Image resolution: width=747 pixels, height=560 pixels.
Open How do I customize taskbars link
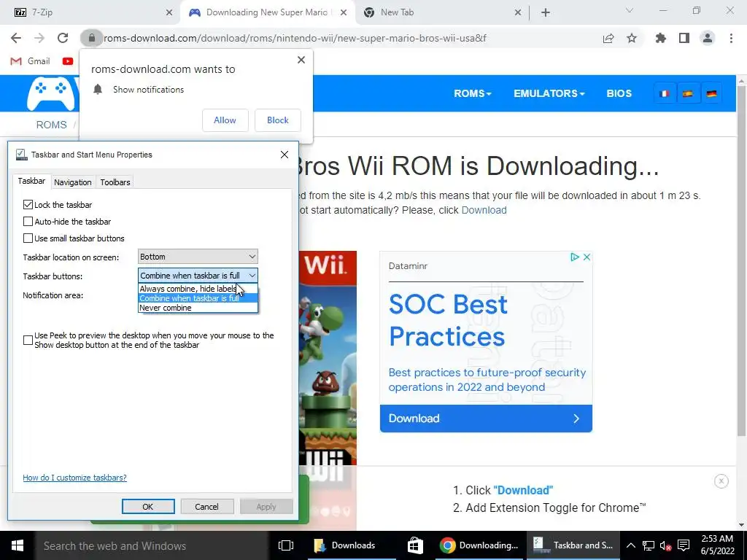[75, 478]
